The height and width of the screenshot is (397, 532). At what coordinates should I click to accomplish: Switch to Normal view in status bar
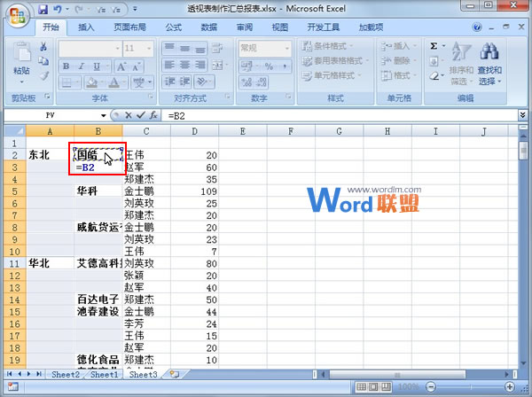tap(362, 387)
